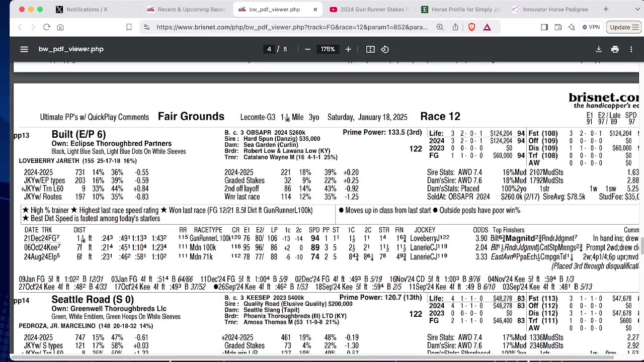This screenshot has width=644, height=362.
Task: Click trainer Catalano Wayne M line
Action: [x=281, y=157]
